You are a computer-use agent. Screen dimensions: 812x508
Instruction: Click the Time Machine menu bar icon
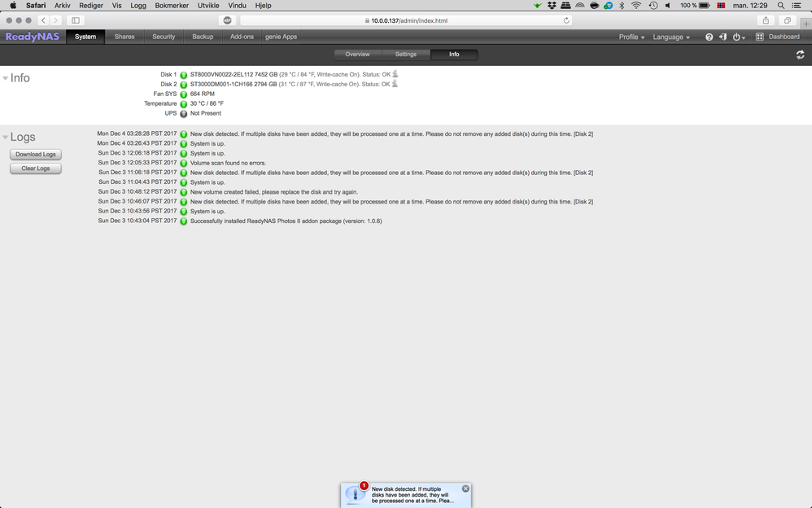click(653, 5)
